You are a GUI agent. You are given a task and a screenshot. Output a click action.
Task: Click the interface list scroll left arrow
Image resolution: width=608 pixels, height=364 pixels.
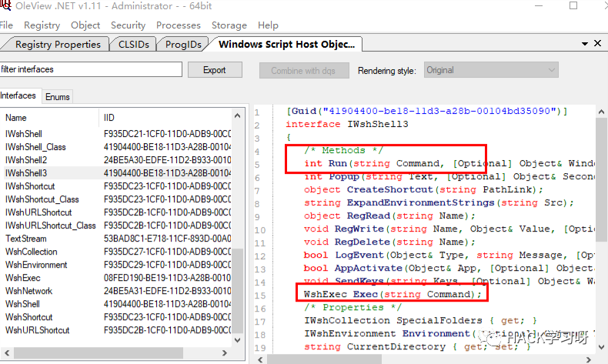pos(7,352)
